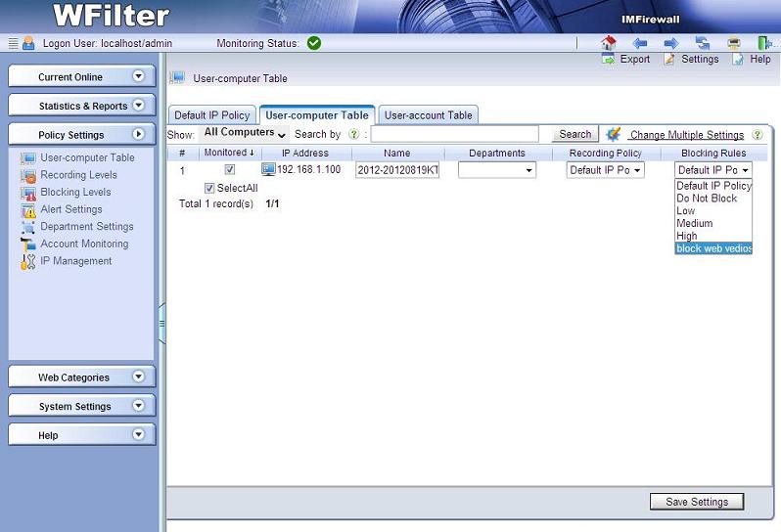Viewport: 781px width, 532px height.
Task: Click the Search button
Action: [574, 134]
